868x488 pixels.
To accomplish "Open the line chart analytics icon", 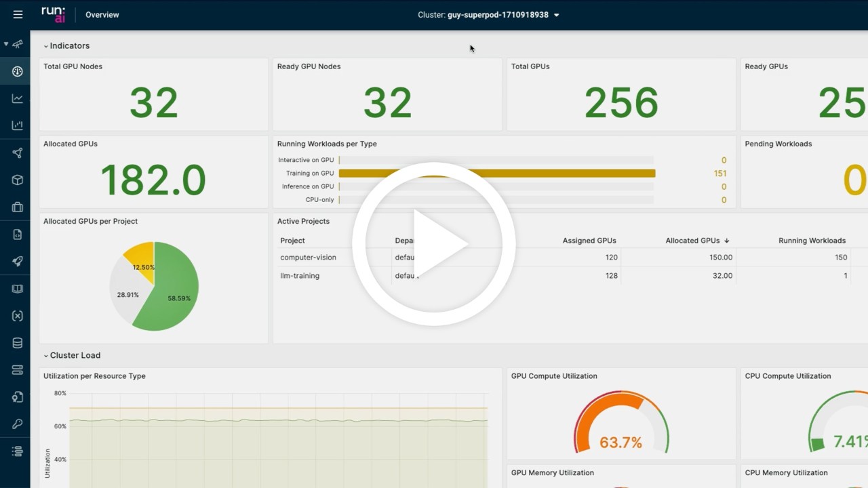I will click(18, 98).
